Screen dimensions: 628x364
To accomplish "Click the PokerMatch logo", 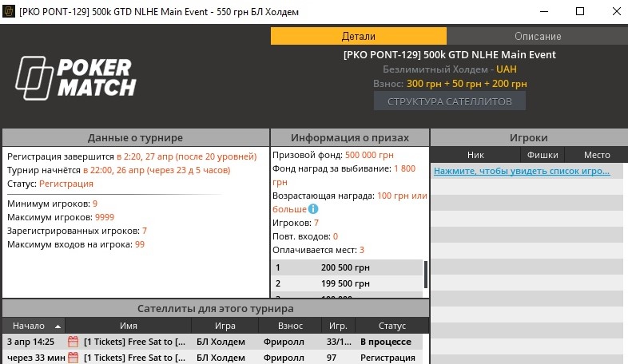I will [x=76, y=77].
